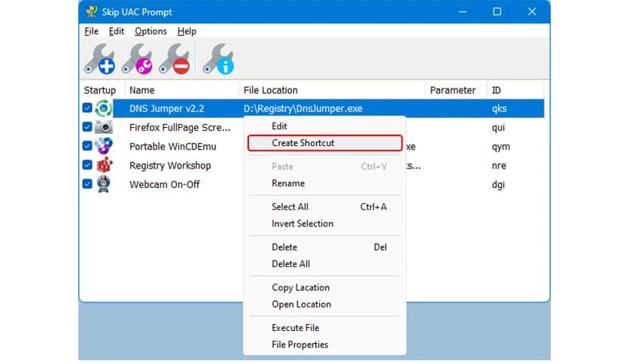Image resolution: width=629 pixels, height=364 pixels.
Task: Choose Execute File in context menu
Action: [x=324, y=328]
